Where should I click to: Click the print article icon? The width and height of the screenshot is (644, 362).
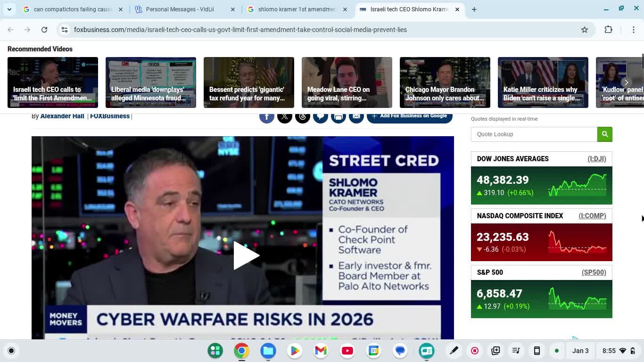click(338, 116)
